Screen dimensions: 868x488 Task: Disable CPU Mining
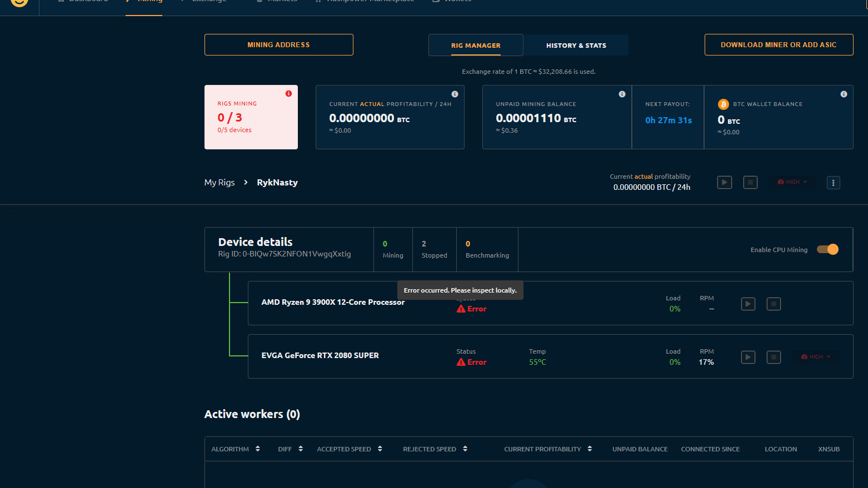(x=827, y=249)
